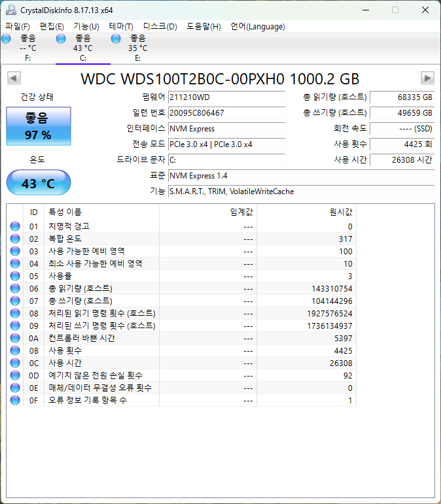Click the interface field NVM Express
Screen dimensions: 441x504
click(x=227, y=129)
